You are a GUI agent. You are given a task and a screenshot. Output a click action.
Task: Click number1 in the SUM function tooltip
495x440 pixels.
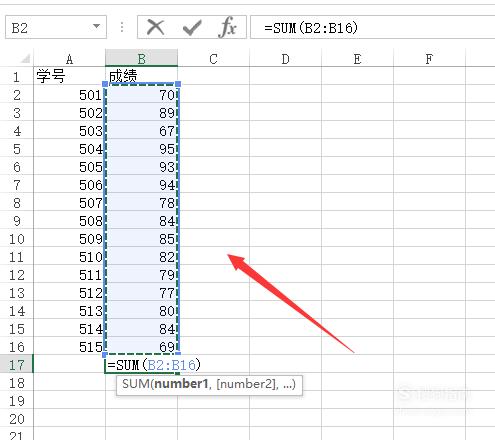point(181,384)
